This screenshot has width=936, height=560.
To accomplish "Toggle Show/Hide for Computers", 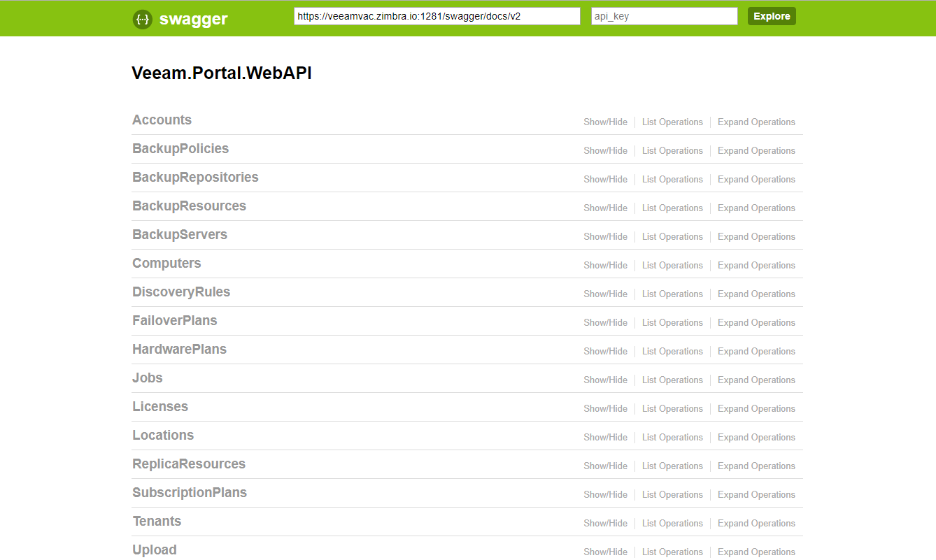I will (606, 266).
